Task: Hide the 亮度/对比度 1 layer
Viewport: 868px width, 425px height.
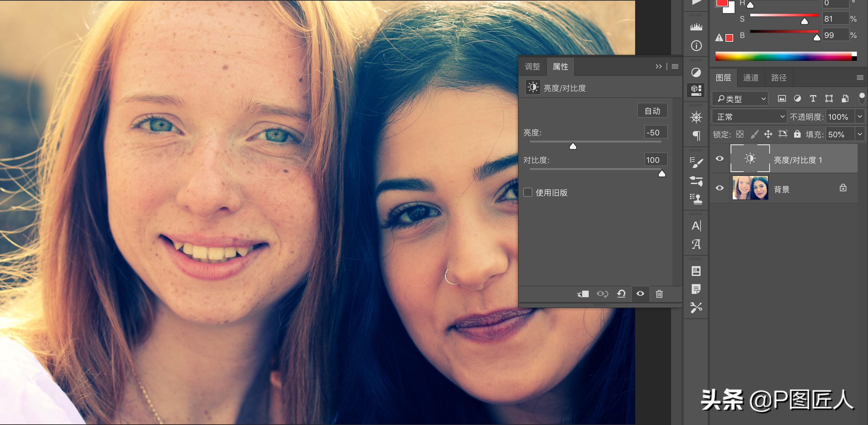Action: [x=720, y=158]
